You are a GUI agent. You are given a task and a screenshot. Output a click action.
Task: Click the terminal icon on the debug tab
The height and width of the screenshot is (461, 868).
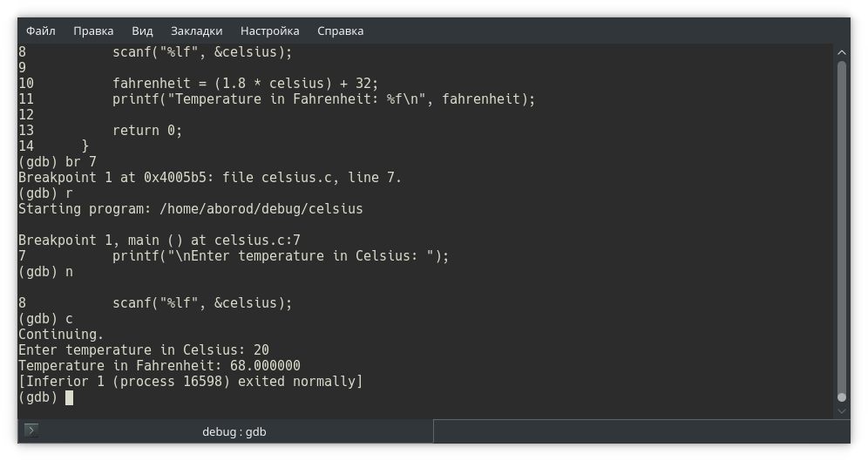coord(31,430)
